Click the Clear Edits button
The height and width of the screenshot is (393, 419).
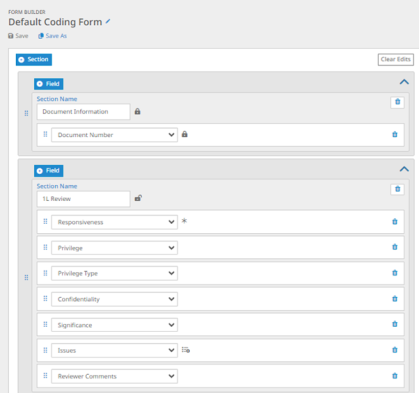(396, 59)
